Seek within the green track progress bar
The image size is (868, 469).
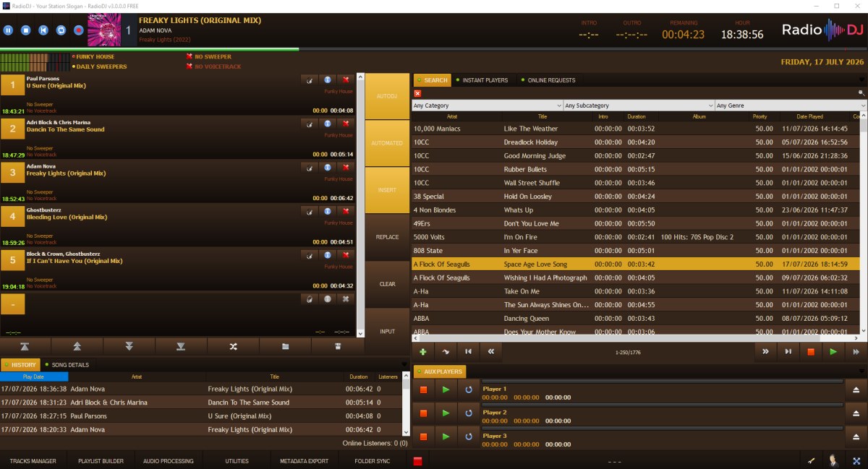click(x=150, y=49)
